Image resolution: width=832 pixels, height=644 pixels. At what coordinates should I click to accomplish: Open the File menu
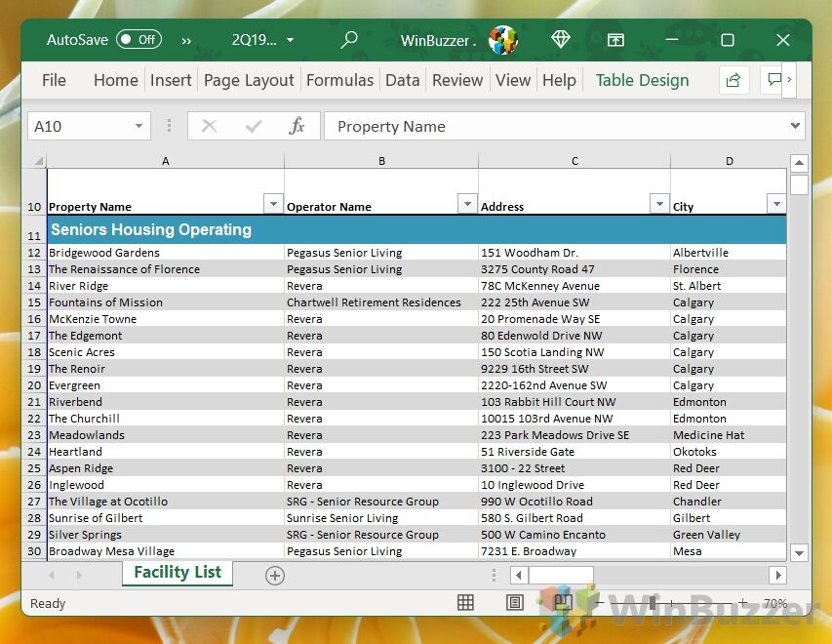[x=54, y=80]
